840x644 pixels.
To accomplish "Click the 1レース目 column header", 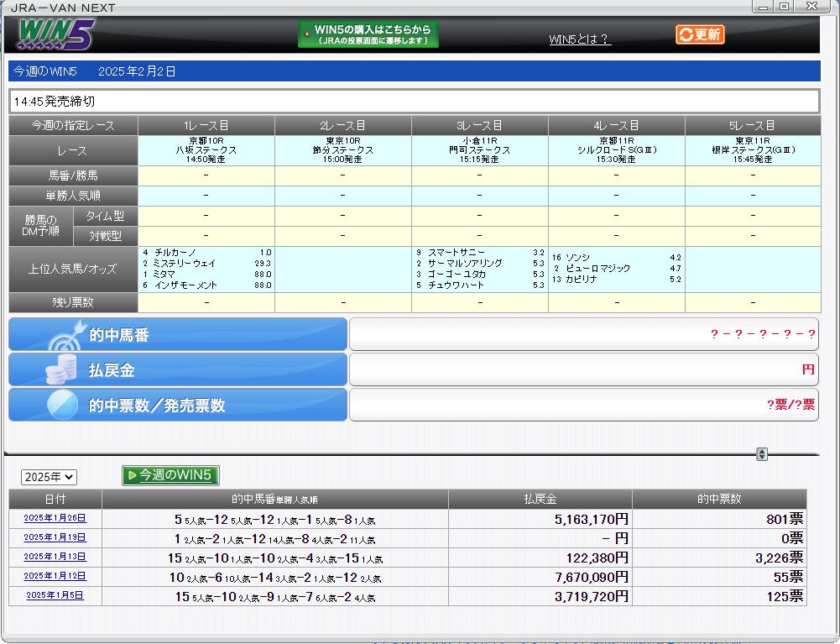I will (x=206, y=125).
